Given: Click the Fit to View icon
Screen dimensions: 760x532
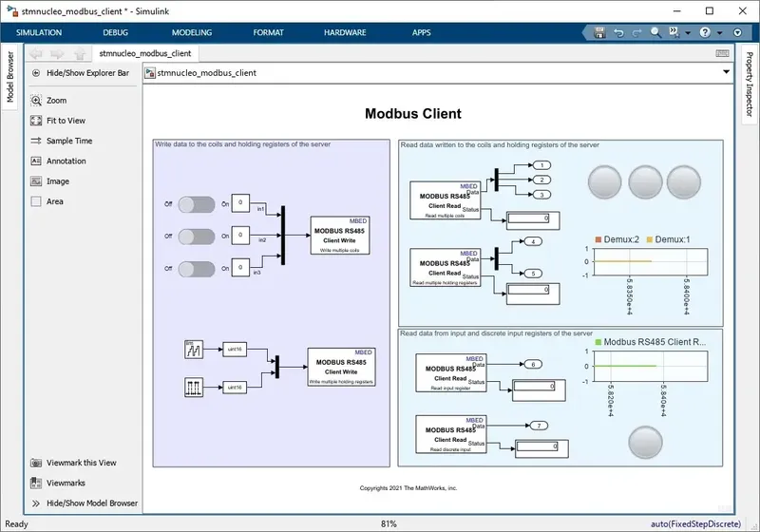Looking at the screenshot, I should pos(36,121).
